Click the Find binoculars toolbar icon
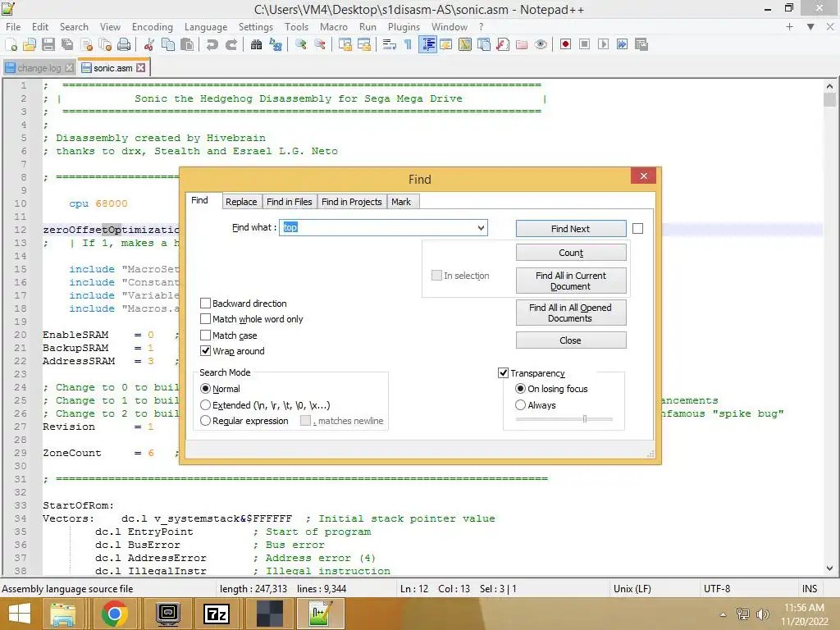840x630 pixels. coord(256,44)
